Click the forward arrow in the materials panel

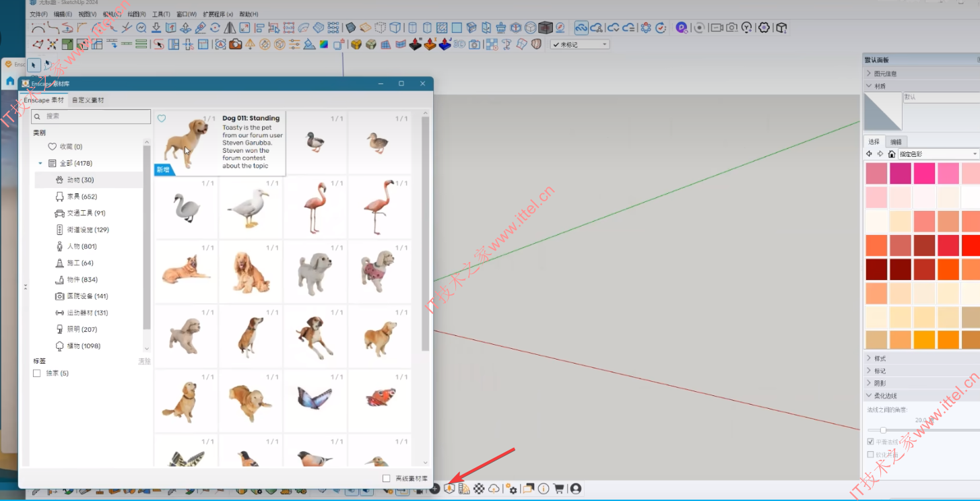(880, 154)
